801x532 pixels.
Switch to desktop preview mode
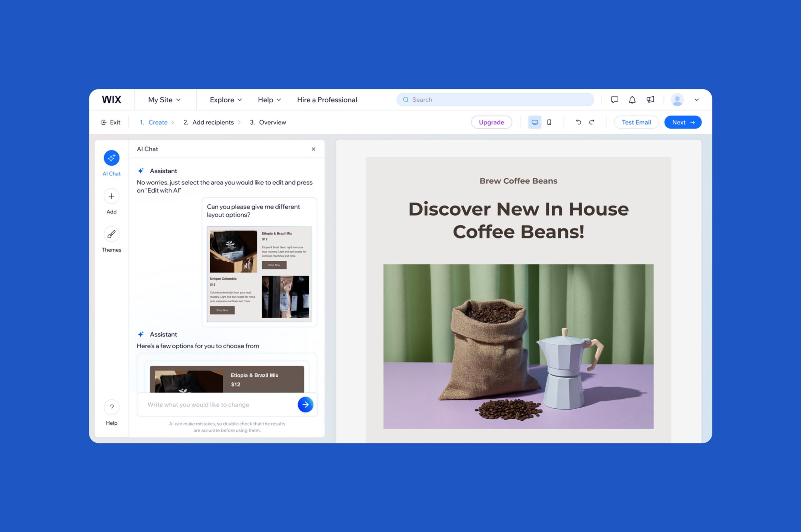[535, 122]
